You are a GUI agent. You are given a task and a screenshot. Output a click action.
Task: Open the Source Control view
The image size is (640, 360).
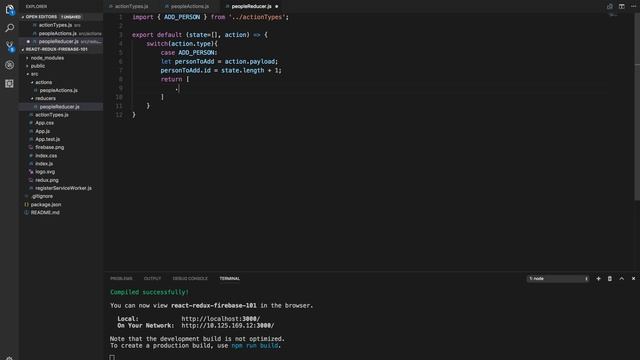click(9, 46)
